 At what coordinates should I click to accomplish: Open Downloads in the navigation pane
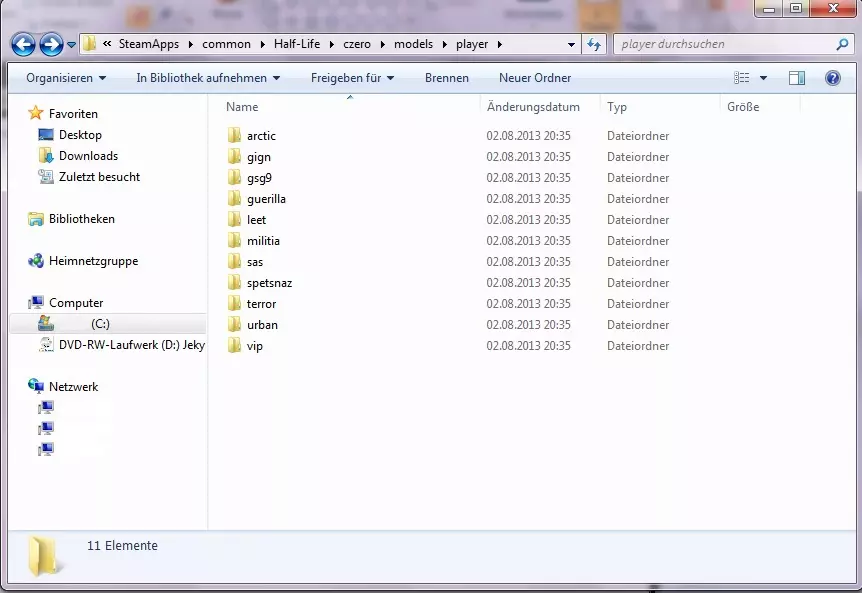[89, 156]
